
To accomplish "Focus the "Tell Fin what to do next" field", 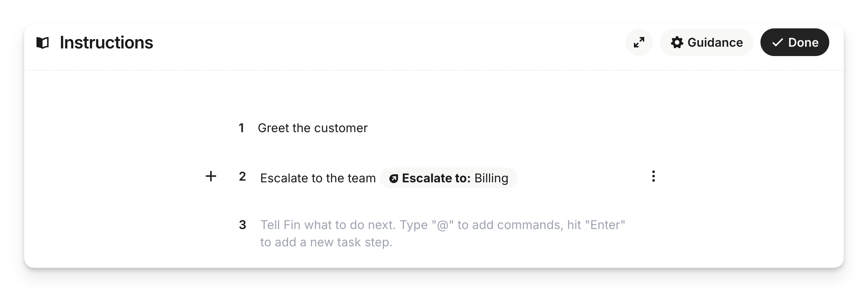I will tap(442, 225).
